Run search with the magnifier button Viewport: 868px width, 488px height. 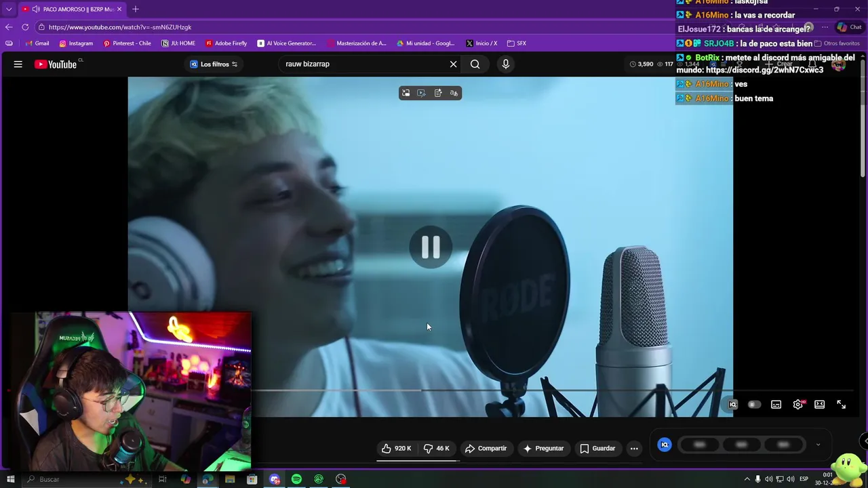(x=475, y=64)
